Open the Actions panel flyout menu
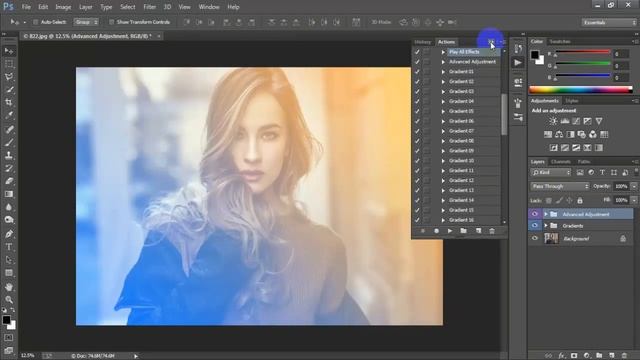 point(503,42)
